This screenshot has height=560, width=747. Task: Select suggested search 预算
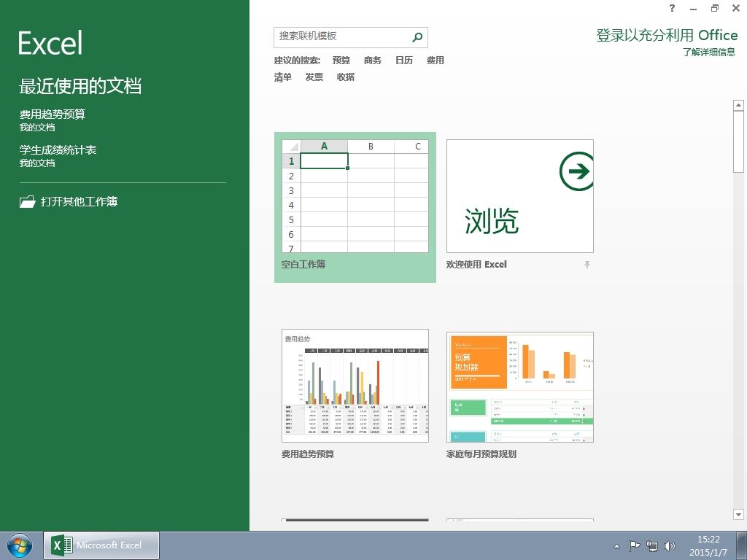[341, 61]
